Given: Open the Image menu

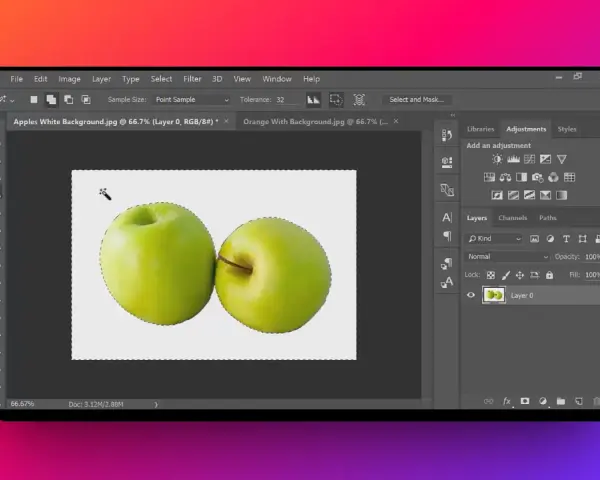Looking at the screenshot, I should pyautogui.click(x=69, y=79).
